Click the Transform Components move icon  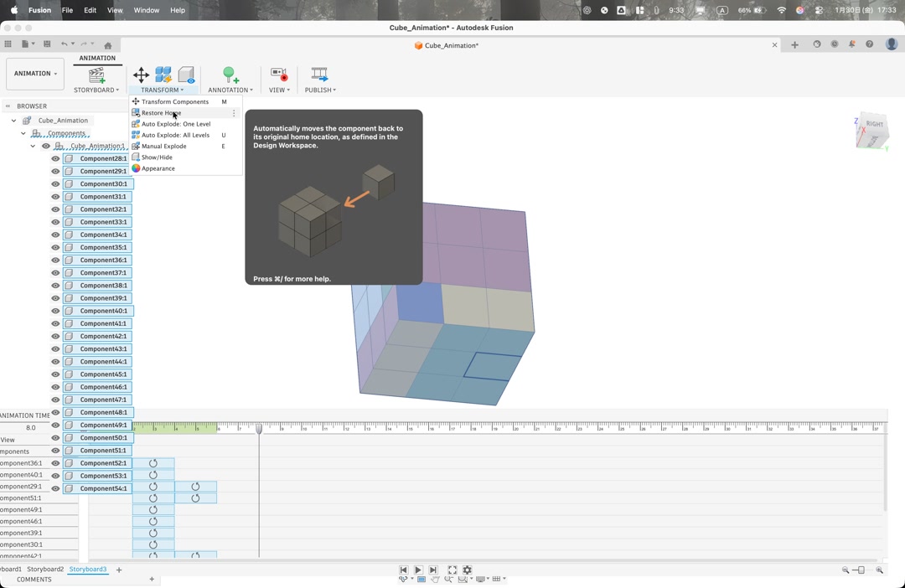click(x=141, y=75)
